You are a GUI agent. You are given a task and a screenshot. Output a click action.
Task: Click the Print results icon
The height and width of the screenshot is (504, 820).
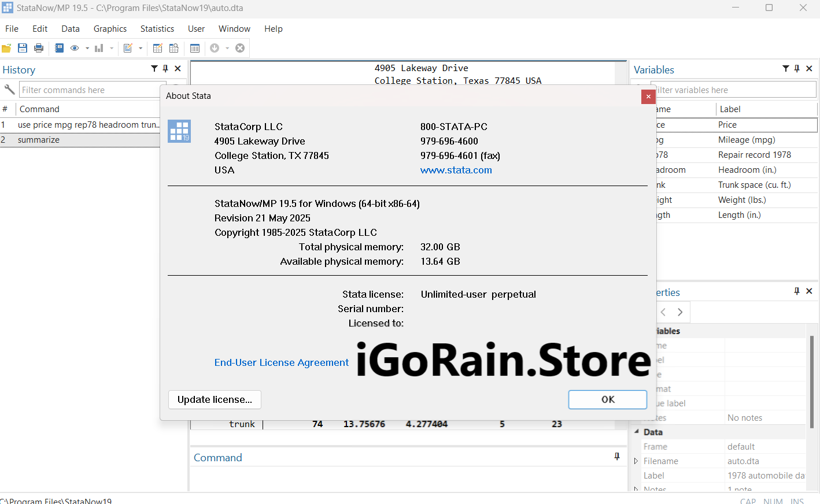pyautogui.click(x=39, y=48)
